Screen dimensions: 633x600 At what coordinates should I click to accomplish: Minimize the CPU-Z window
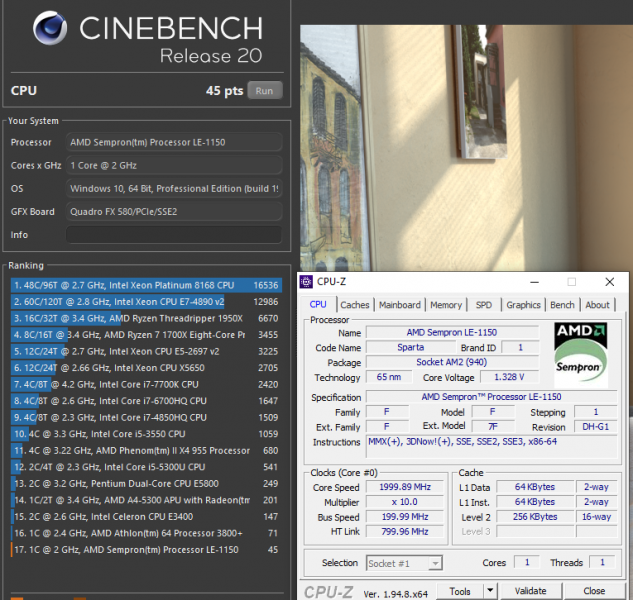coord(534,282)
